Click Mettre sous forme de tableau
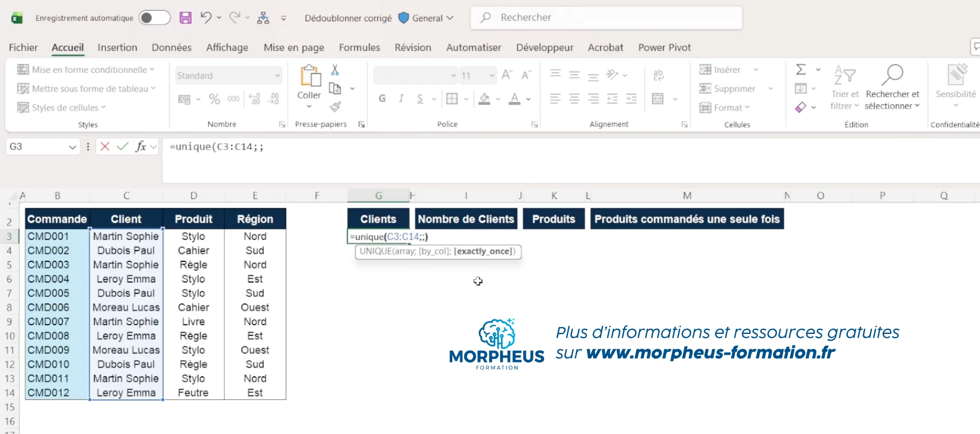 pos(86,89)
